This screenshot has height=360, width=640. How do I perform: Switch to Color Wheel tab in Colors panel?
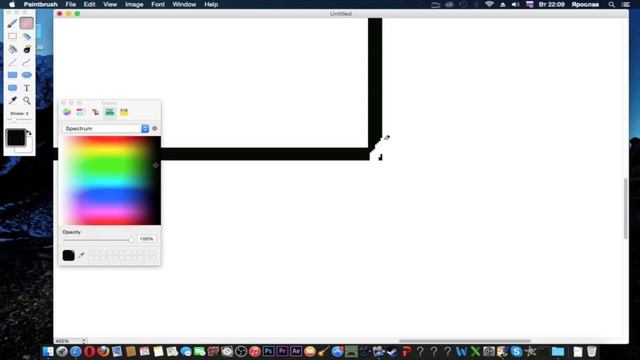point(67,112)
